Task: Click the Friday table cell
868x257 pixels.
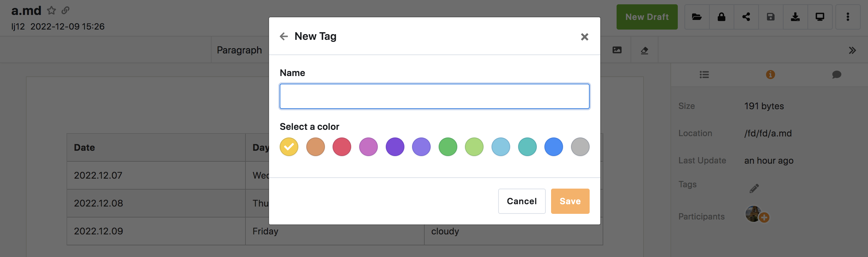Action: 335,231
